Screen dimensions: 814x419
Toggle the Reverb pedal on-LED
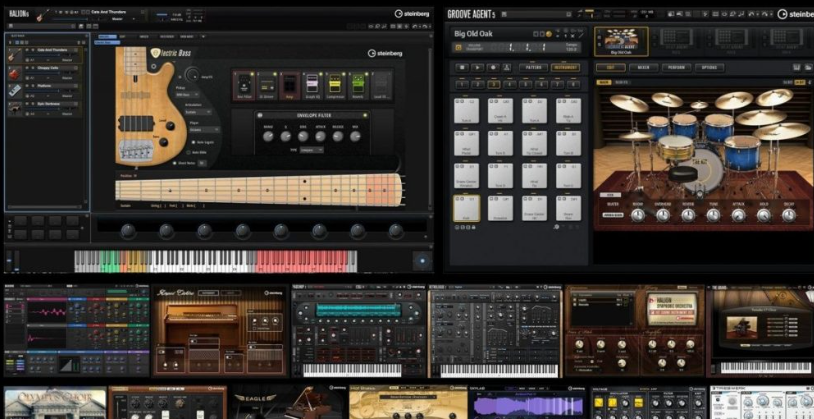coord(367,75)
